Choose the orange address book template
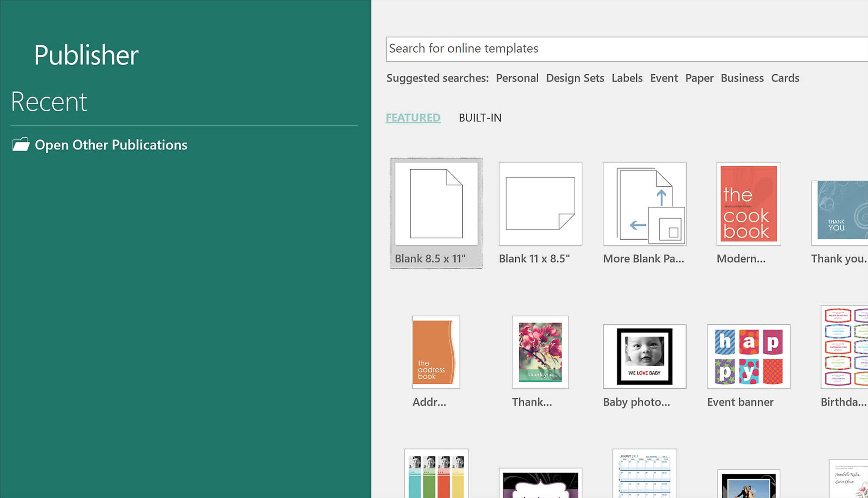Viewport: 868px width, 498px height. (x=436, y=352)
